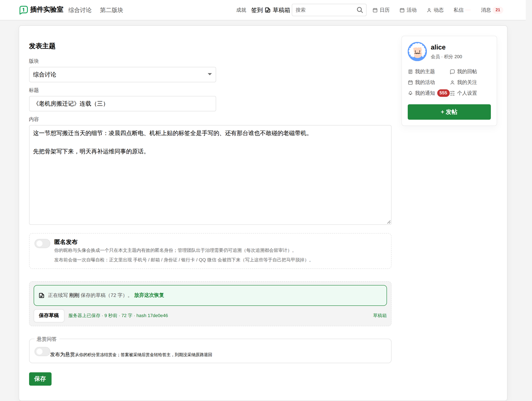Click the green + 发帖 button
Image resolution: width=532 pixels, height=401 pixels.
tap(449, 112)
